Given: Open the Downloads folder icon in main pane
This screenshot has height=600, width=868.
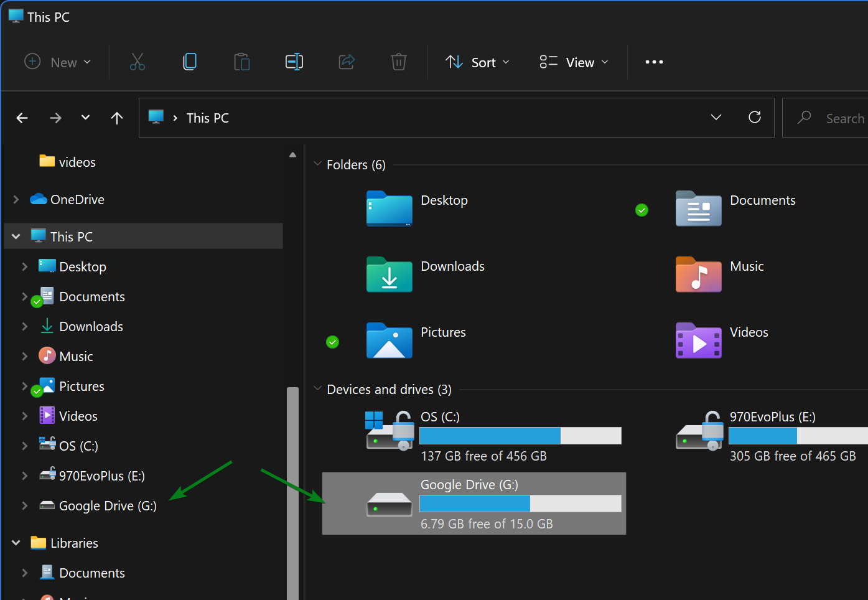Looking at the screenshot, I should 390,274.
